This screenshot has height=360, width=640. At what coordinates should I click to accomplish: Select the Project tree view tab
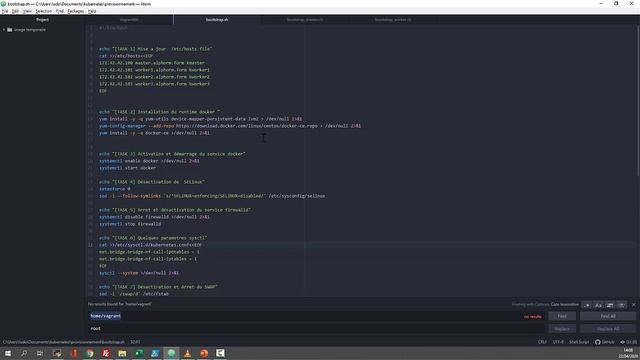click(42, 20)
